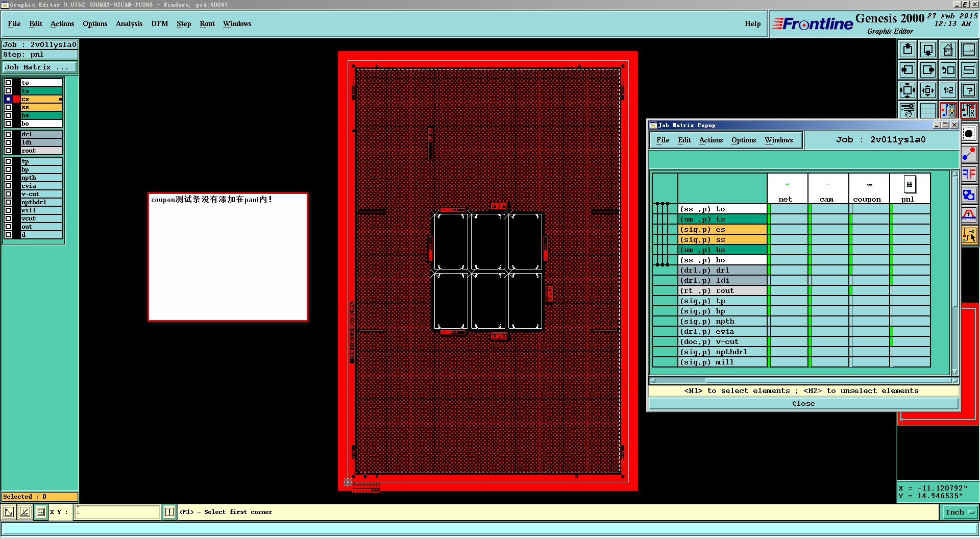Select the blue overlapping shapes tool
980x539 pixels.
(x=969, y=194)
